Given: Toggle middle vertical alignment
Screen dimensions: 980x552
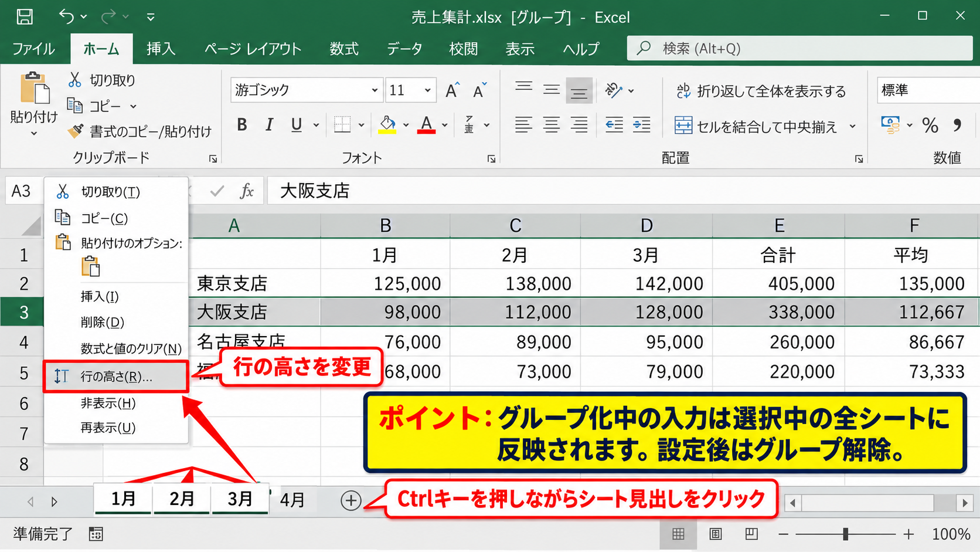Looking at the screenshot, I should (x=551, y=90).
